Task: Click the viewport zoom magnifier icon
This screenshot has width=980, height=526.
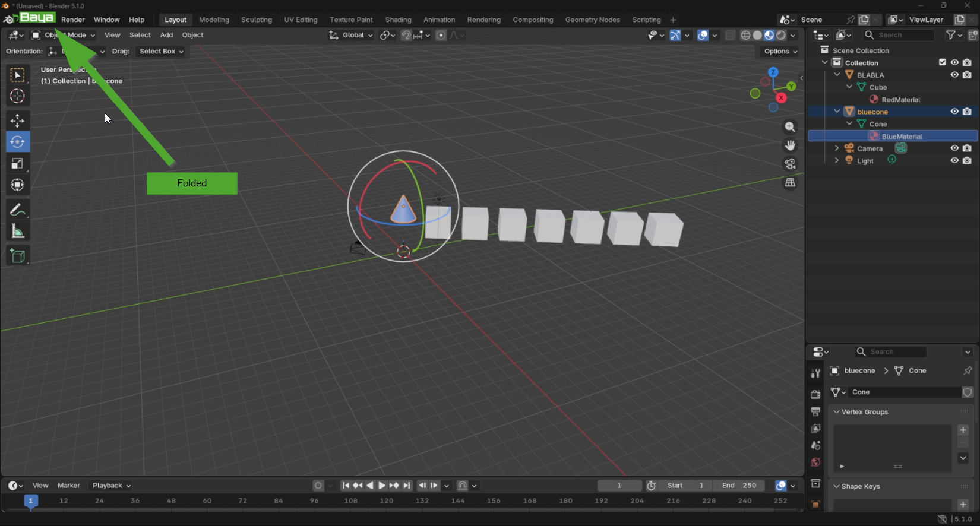Action: point(790,127)
